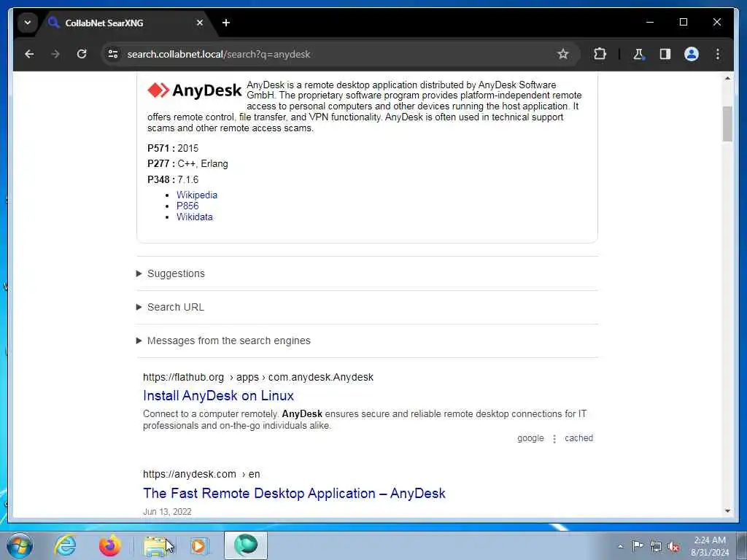The width and height of the screenshot is (747, 560).
Task: Click the P348 : 7.1.6 version text
Action: pyautogui.click(x=173, y=179)
